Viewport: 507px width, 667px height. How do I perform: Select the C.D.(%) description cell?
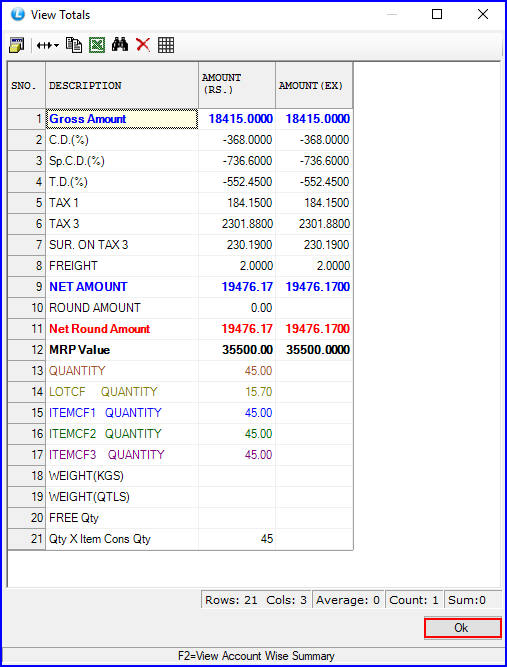point(122,140)
